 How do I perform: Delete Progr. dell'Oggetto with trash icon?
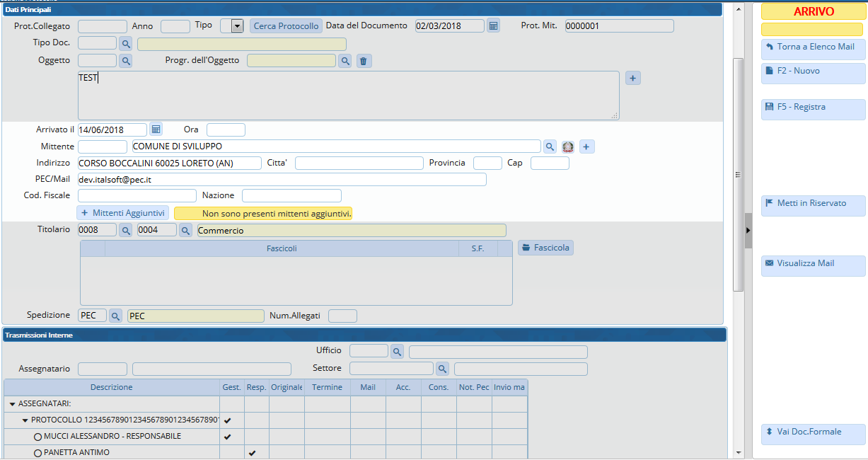coord(363,61)
